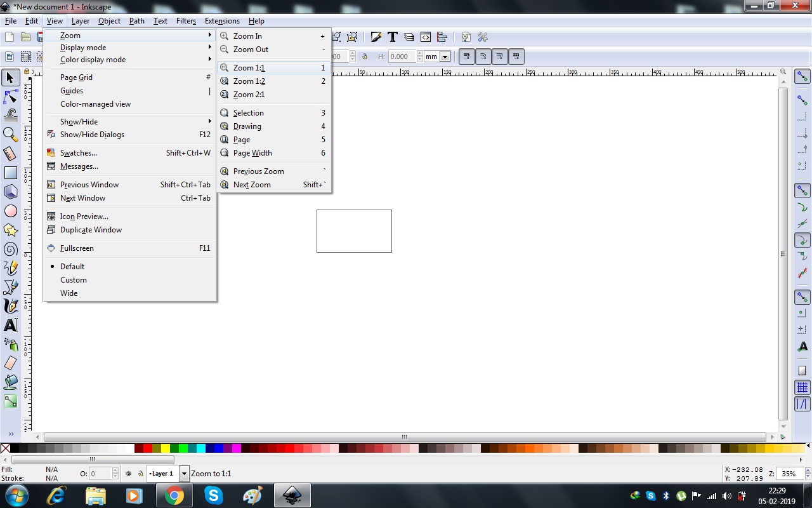This screenshot has width=812, height=508.
Task: Select the Measure tool
Action: point(10,154)
